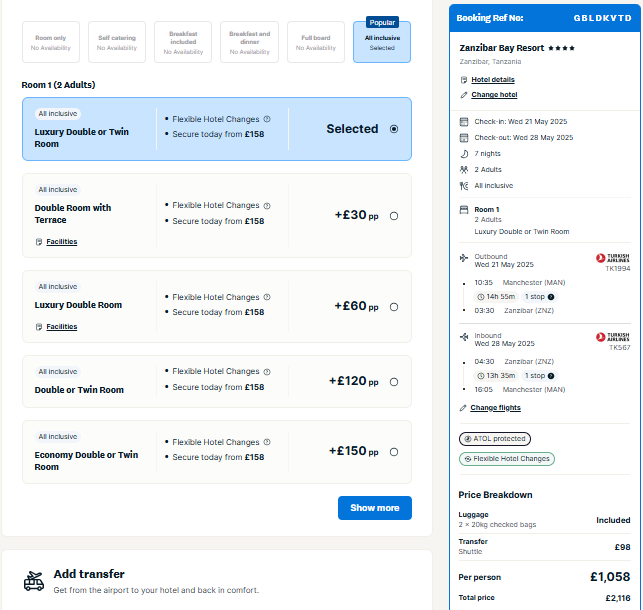Viewport: 643px width, 610px height.
Task: Select the All inclusive board tab
Action: point(382,42)
